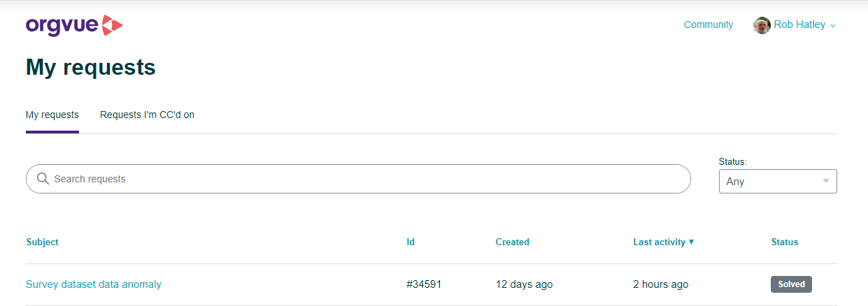Switch to Requests I'm CC'd on tab
Viewport: 868px width, 306px height.
(x=147, y=115)
